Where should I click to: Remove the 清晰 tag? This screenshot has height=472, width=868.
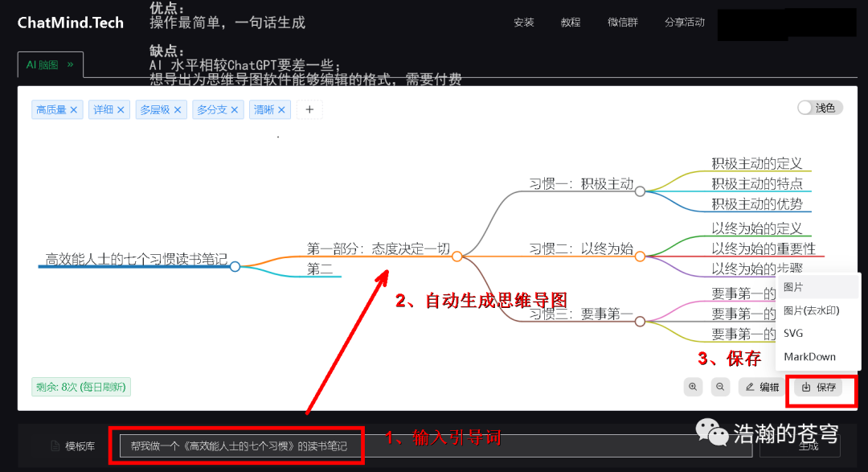pos(281,109)
